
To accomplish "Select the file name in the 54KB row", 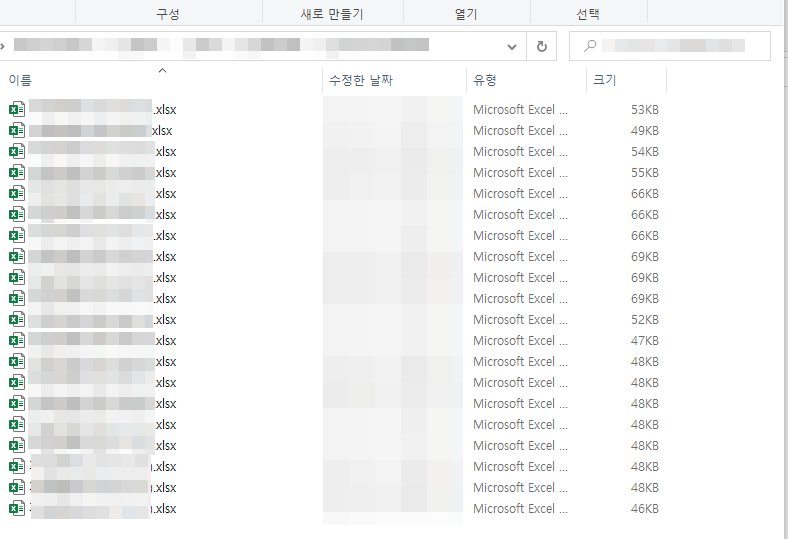I will point(103,152).
